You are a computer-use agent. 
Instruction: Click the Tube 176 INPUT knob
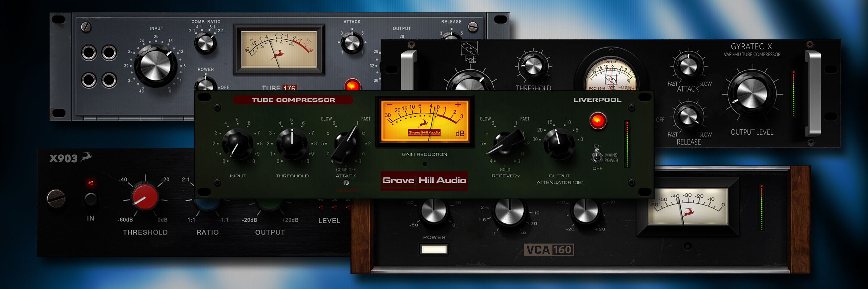click(156, 66)
